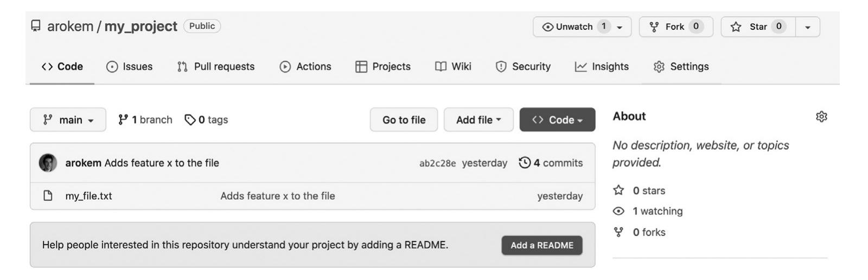Viewport: 868px width, 280px height.
Task: Open the About settings gear icon
Action: point(821,117)
